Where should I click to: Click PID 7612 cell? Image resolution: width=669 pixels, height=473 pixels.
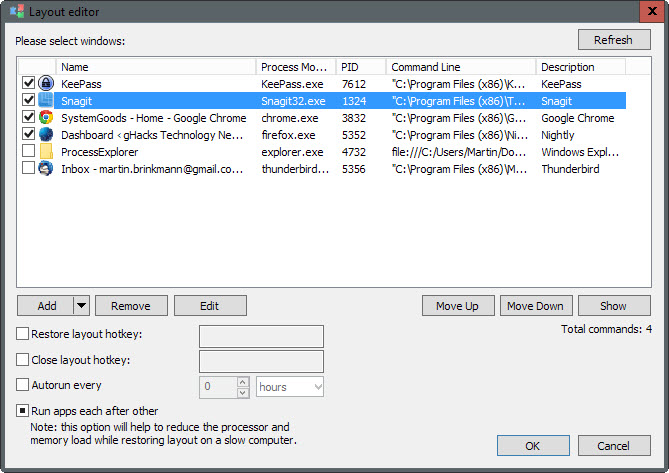pos(354,84)
